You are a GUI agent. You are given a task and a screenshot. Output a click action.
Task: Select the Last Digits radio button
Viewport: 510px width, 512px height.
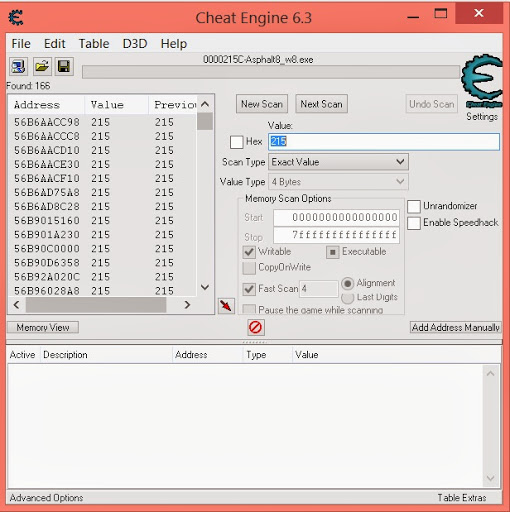(x=347, y=298)
